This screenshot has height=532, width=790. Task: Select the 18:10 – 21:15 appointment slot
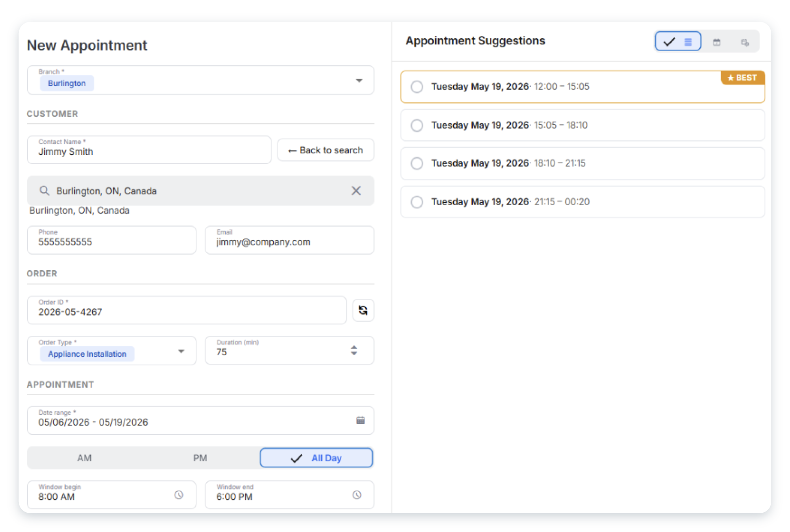pos(582,163)
